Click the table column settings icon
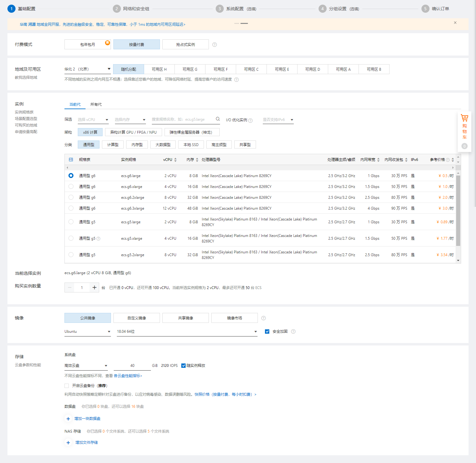 click(71, 160)
